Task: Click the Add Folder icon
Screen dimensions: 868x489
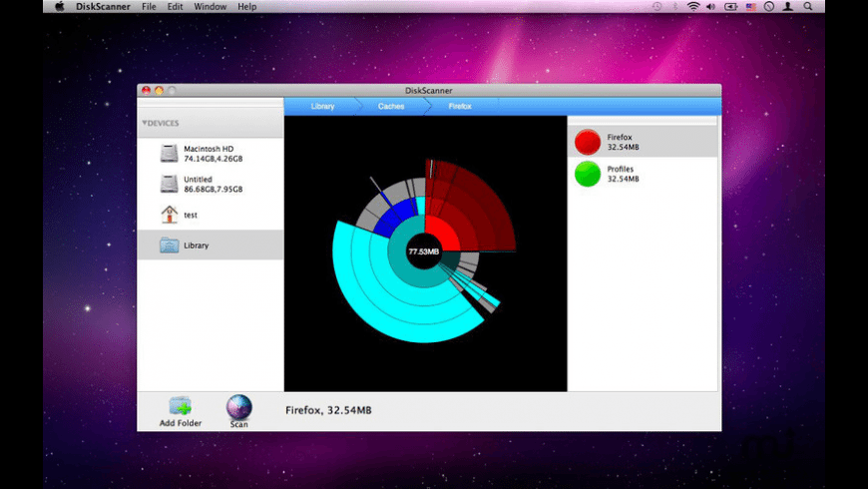Action: (x=180, y=406)
